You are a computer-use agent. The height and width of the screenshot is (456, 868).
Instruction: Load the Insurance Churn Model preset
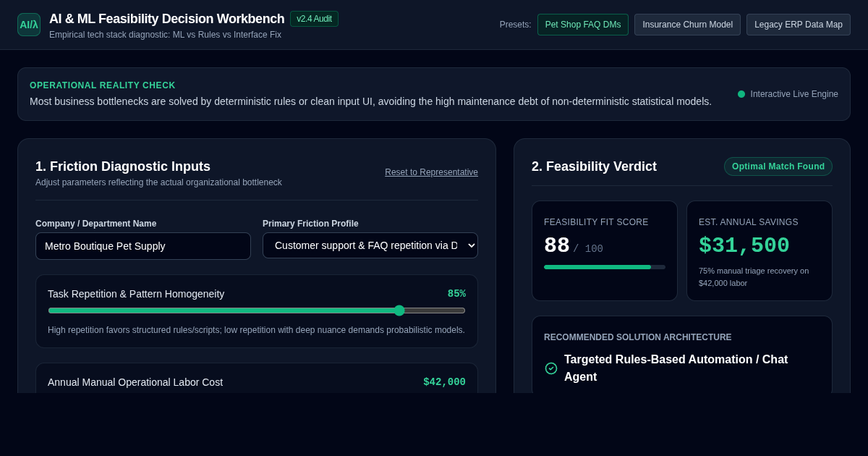point(687,25)
